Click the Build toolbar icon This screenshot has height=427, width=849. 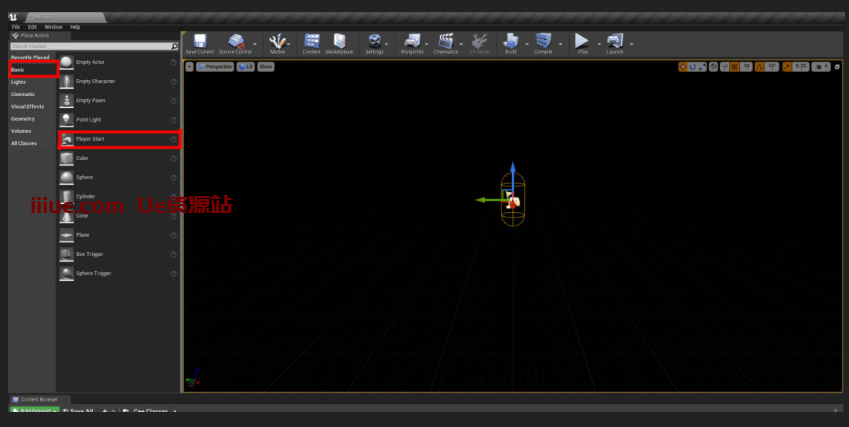(x=510, y=42)
